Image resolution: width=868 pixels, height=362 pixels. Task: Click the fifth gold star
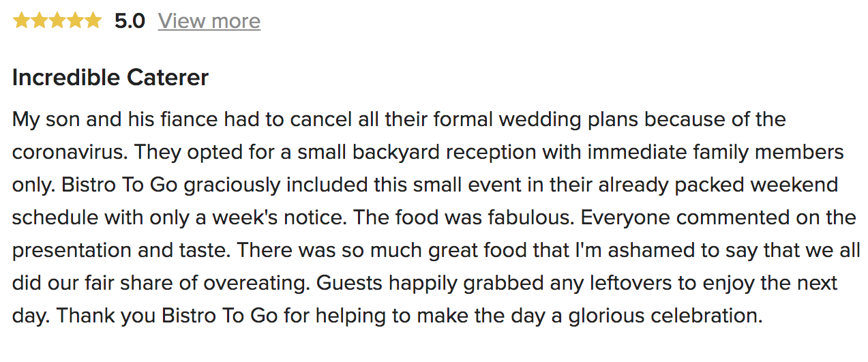(x=93, y=21)
